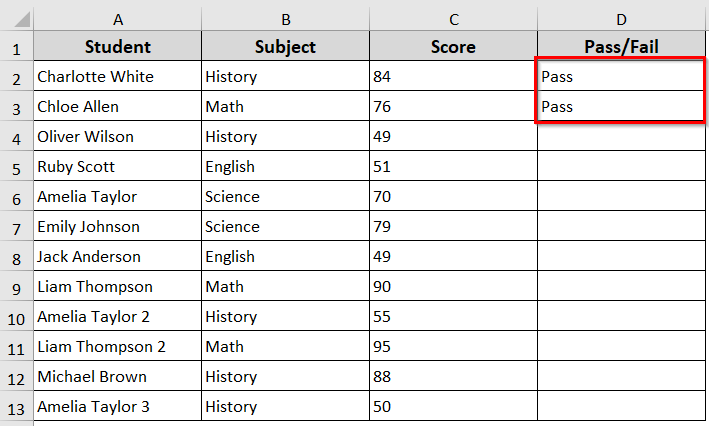
Task: Click the Pass/Fail header cell
Action: tap(621, 47)
